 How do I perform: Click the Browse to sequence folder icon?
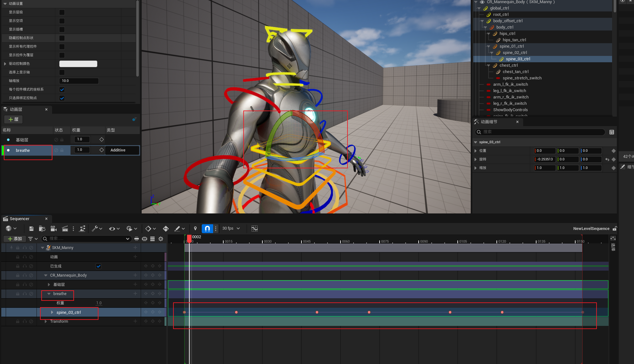[42, 229]
